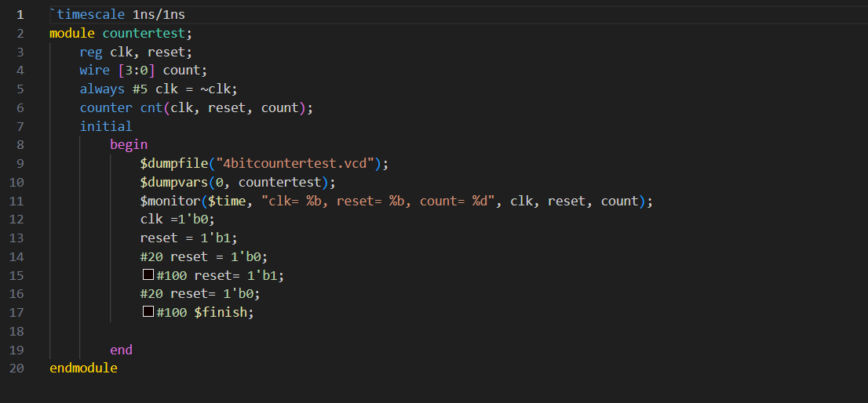Click the initial keyword
This screenshot has height=403, width=868.
[x=106, y=126]
